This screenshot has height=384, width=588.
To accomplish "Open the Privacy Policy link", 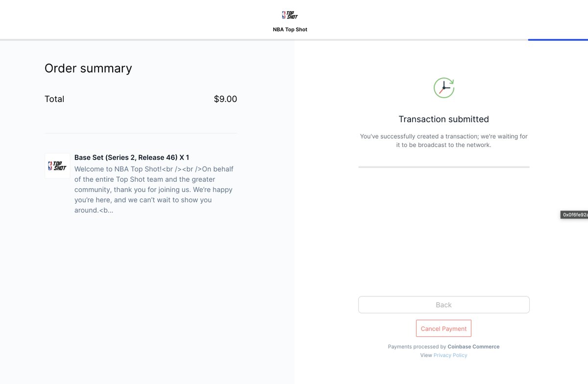I will click(450, 355).
